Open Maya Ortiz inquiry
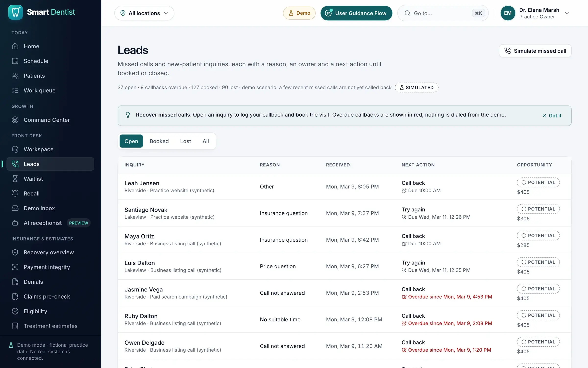 pos(344,240)
